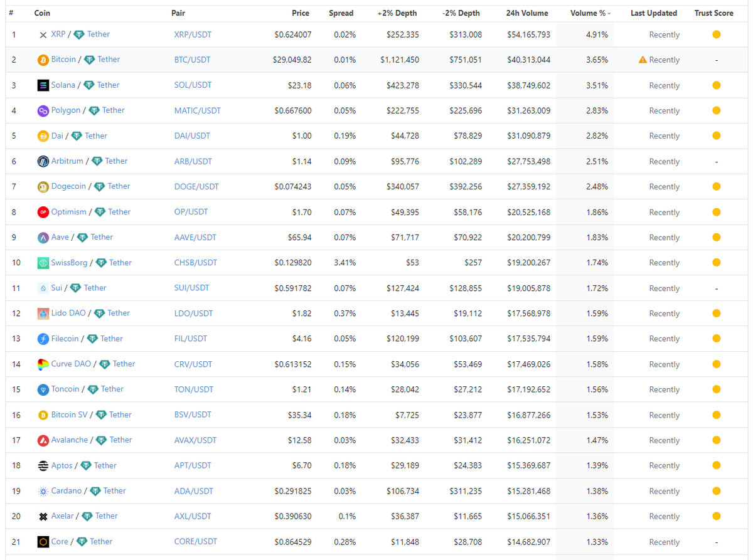753x560 pixels.
Task: Open the CORE/USDT pair link
Action: [195, 541]
